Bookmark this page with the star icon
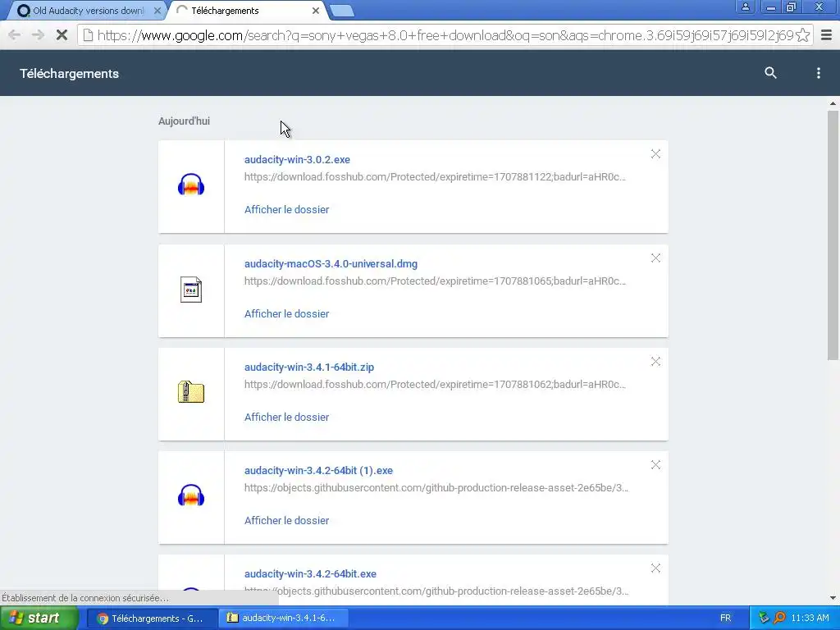Image resolution: width=840 pixels, height=630 pixels. tap(802, 35)
